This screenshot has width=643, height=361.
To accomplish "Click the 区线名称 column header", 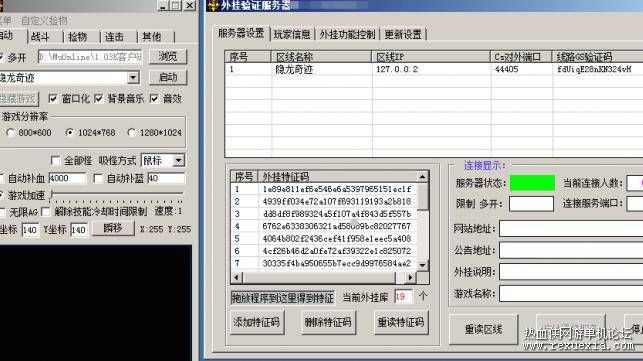I will point(321,57).
